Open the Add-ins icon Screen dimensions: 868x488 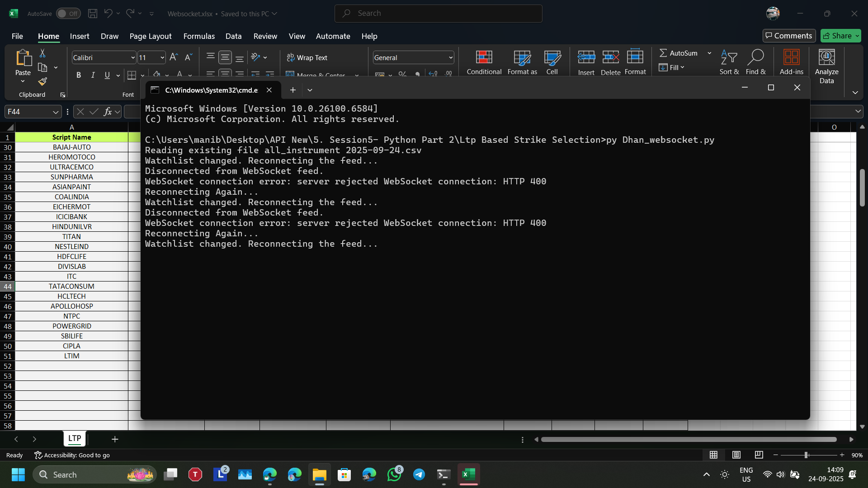[x=792, y=62]
